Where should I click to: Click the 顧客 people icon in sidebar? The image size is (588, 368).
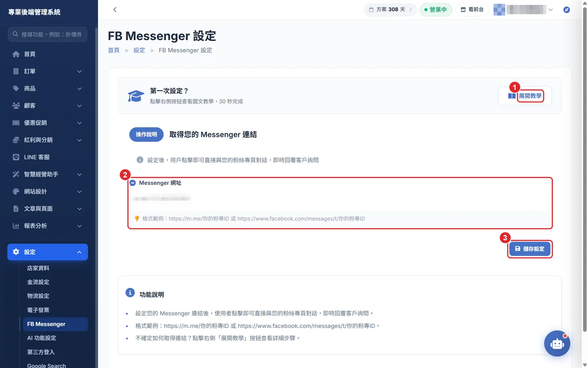[16, 105]
